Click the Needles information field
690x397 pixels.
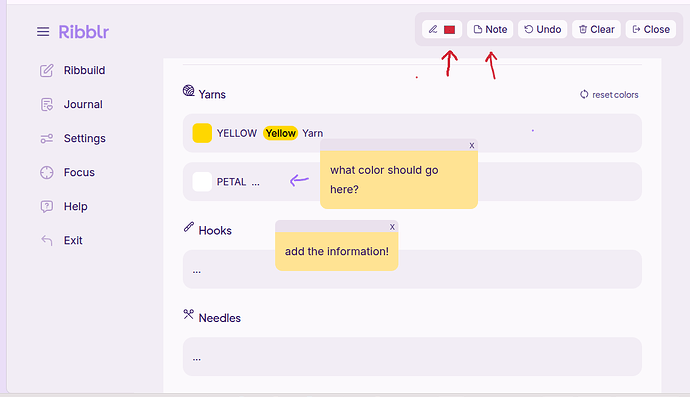point(412,357)
